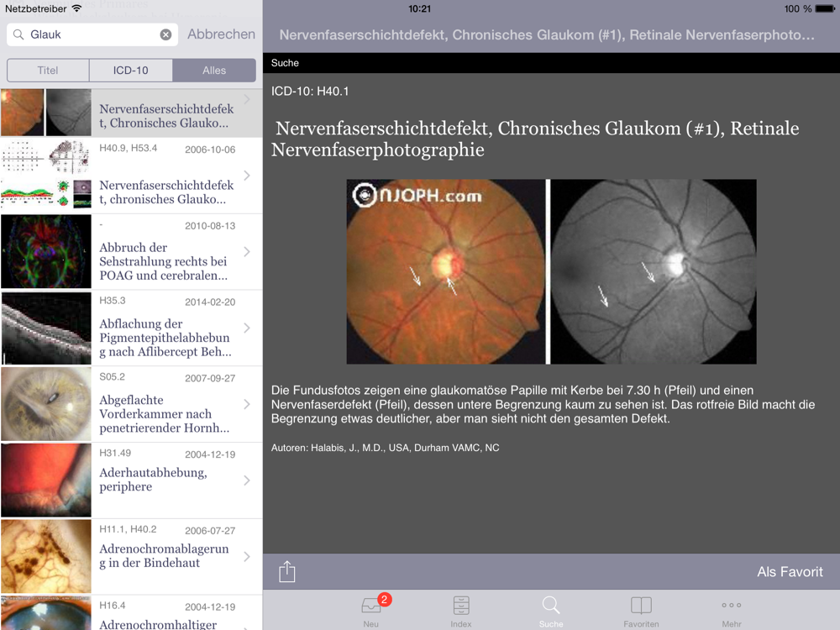Open the Favoriten tab
Screen dimensions: 840x630
pos(641,612)
